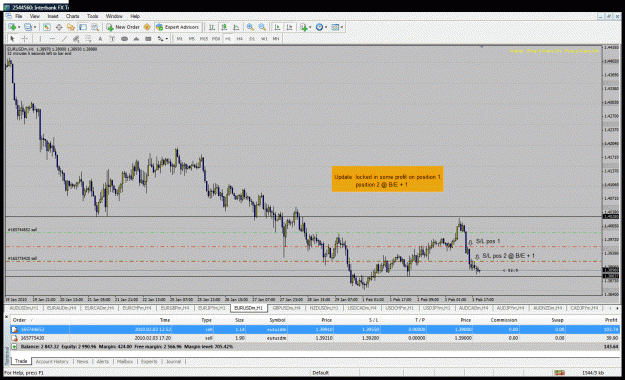Open the Strategy Tester magnifier icon
625x380 pixels.
(95, 27)
